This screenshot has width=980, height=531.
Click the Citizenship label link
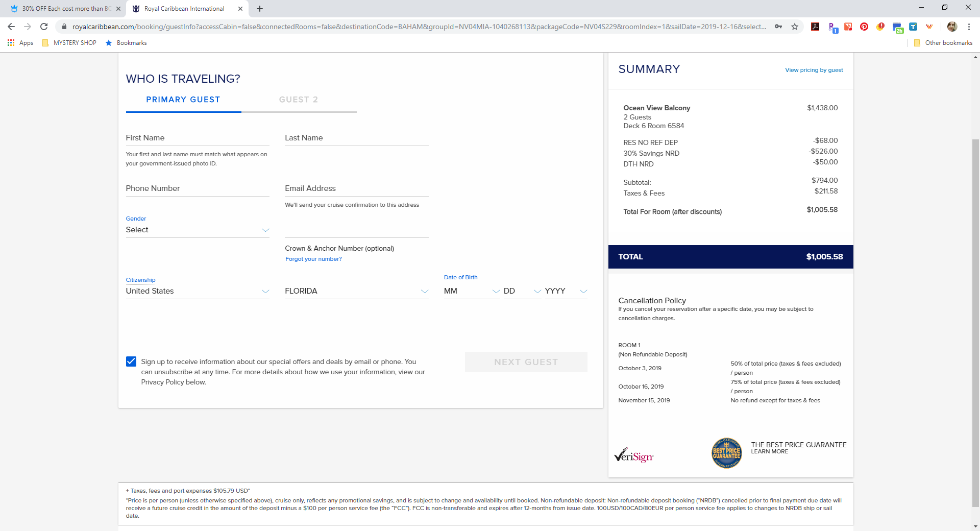[x=140, y=280]
